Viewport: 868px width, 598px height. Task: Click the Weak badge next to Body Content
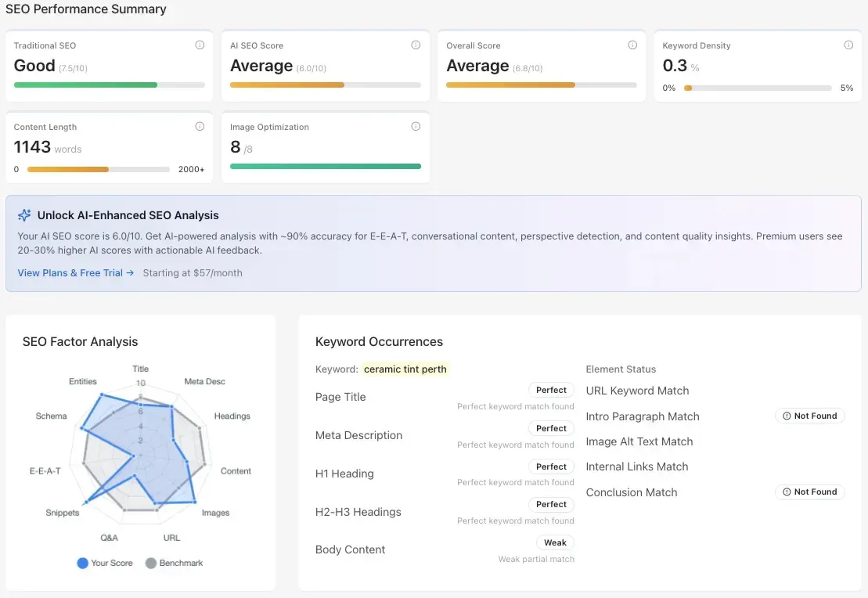coord(555,542)
